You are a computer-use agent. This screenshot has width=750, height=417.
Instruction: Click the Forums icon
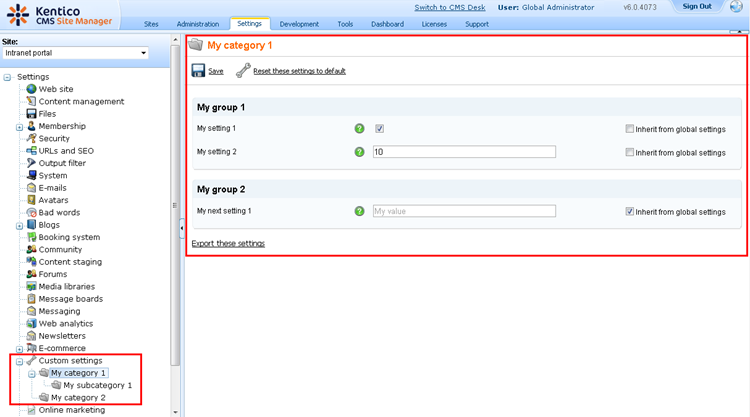tap(32, 274)
